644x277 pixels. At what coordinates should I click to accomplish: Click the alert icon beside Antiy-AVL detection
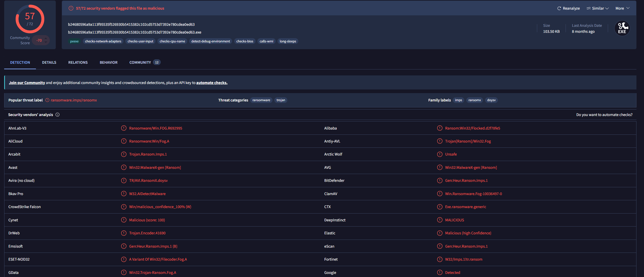(440, 141)
